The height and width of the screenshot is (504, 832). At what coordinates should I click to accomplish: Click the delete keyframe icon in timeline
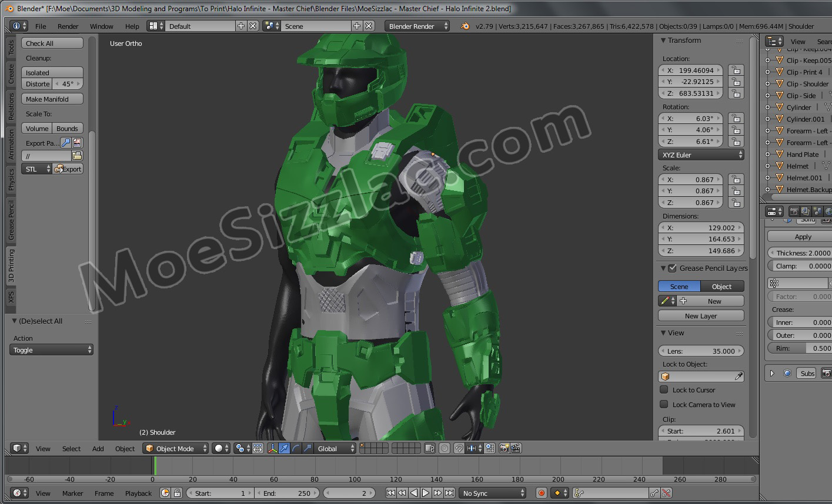tap(666, 493)
